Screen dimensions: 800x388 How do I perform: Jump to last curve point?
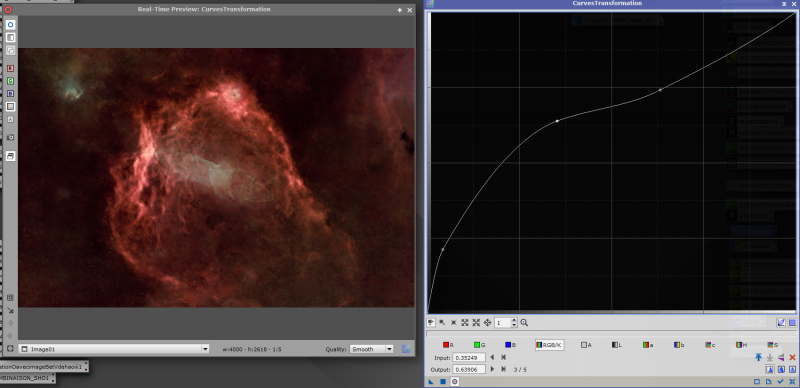504,369
